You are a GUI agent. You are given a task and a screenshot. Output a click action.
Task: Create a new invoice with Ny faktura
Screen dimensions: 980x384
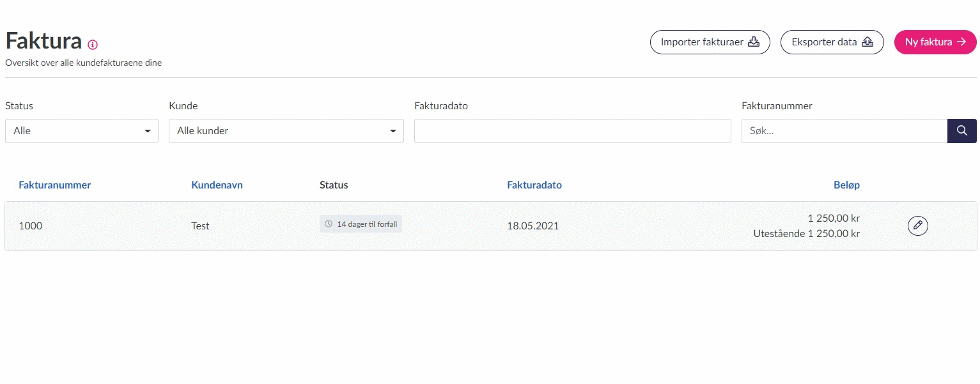[935, 42]
